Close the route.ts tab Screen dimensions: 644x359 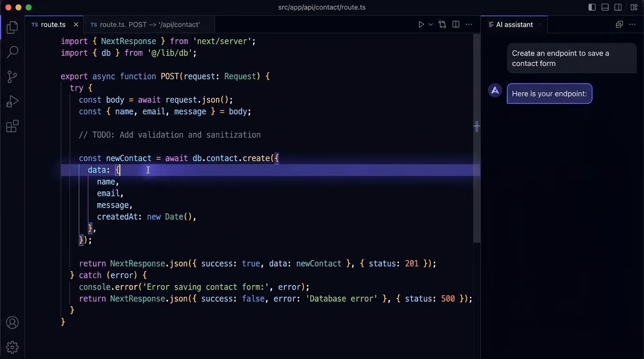tap(76, 24)
